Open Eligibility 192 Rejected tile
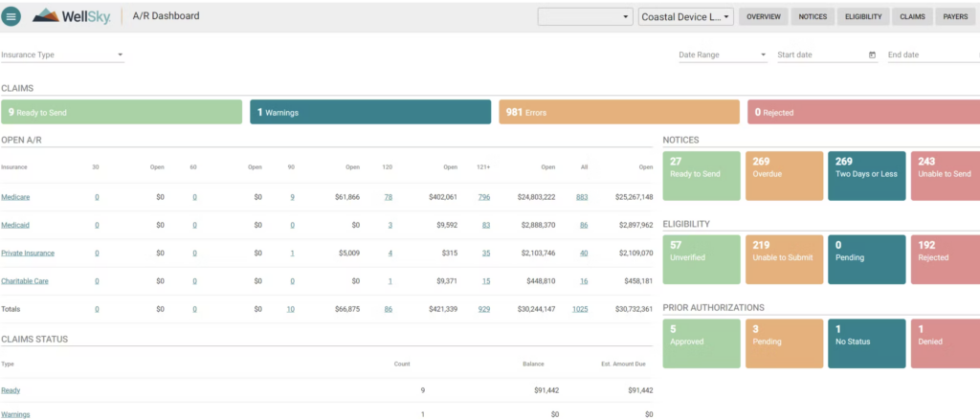 [x=945, y=260]
